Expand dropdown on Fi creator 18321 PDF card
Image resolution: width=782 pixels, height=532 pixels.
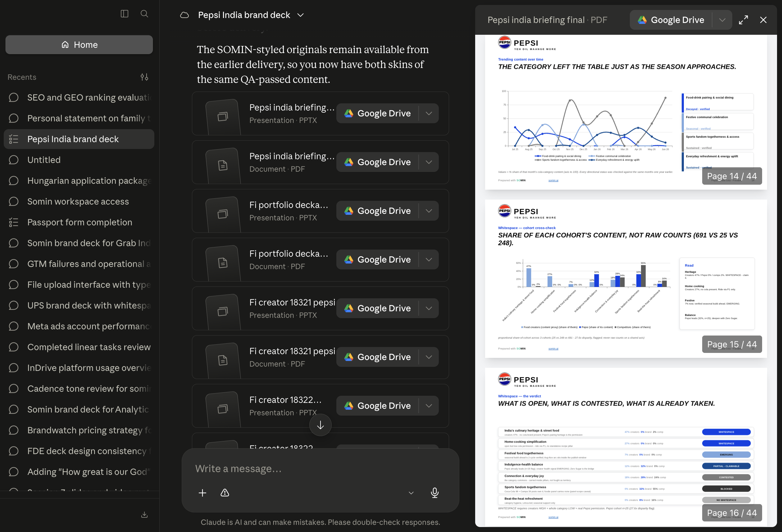pyautogui.click(x=429, y=357)
